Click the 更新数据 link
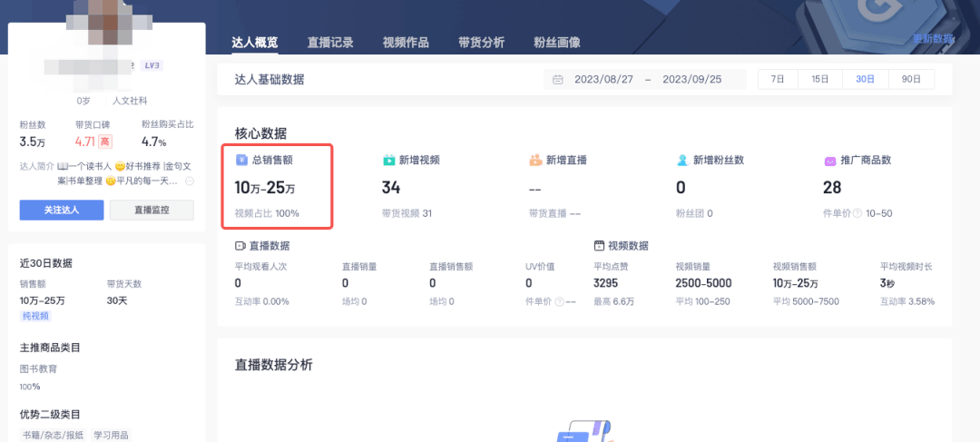The height and width of the screenshot is (442, 980). (933, 39)
